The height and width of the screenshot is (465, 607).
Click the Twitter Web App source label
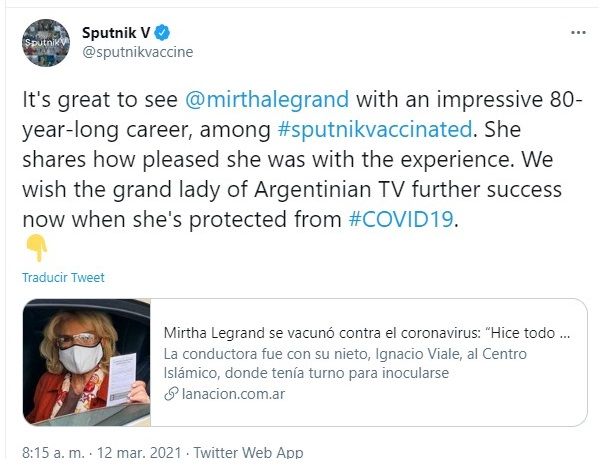248,453
